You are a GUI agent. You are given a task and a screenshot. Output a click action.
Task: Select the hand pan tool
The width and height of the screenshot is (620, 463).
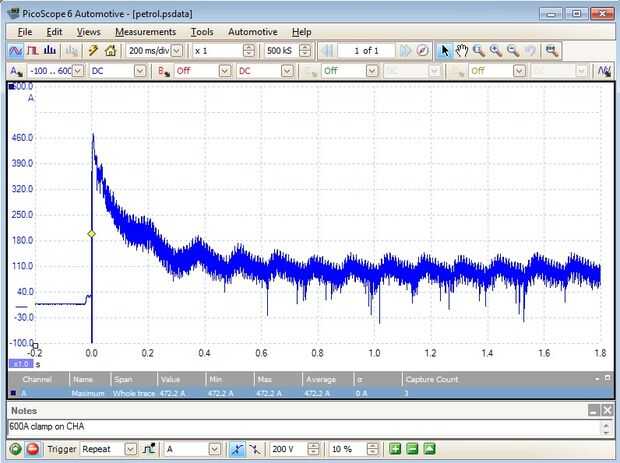[x=461, y=51]
